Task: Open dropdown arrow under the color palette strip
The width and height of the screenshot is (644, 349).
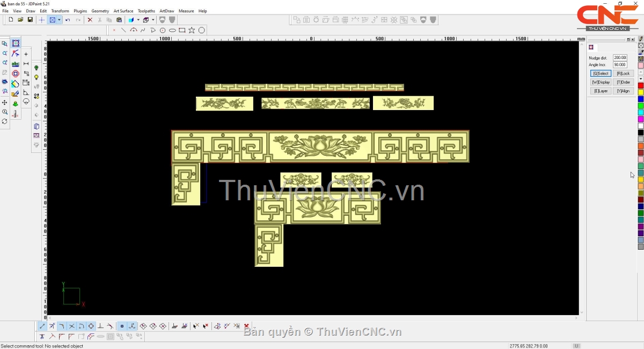Action: click(641, 79)
